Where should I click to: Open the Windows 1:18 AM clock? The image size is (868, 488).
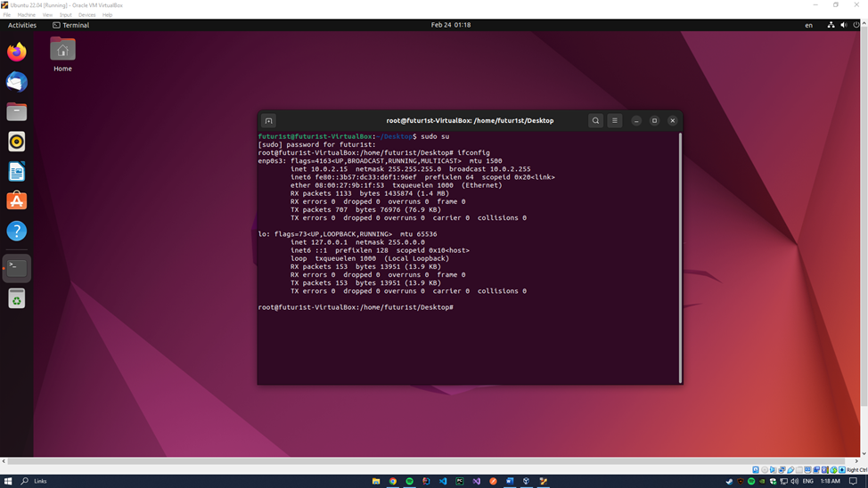(x=831, y=482)
